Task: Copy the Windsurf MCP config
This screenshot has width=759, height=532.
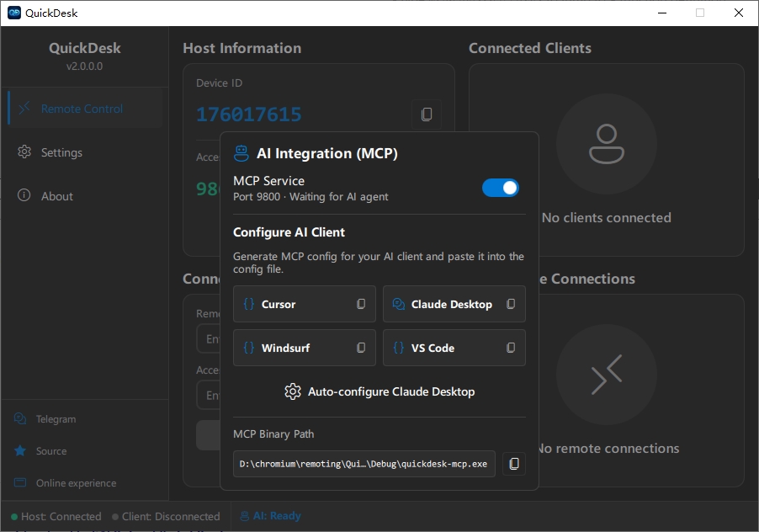Action: [361, 348]
